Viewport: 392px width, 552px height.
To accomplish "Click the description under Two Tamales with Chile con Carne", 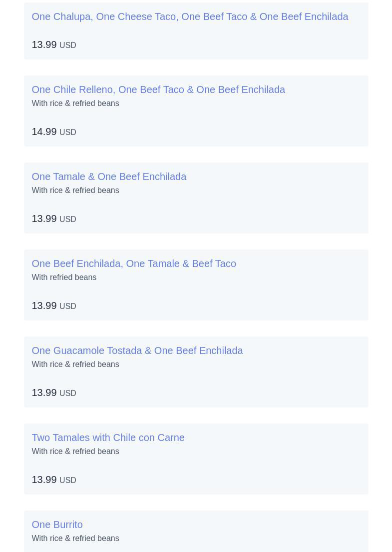I will pos(75,451).
